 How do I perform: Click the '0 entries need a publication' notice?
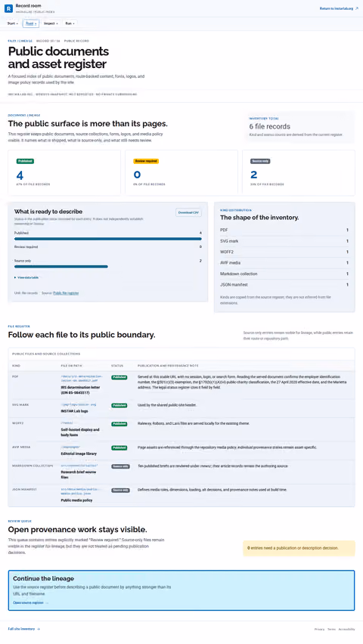(x=299, y=548)
